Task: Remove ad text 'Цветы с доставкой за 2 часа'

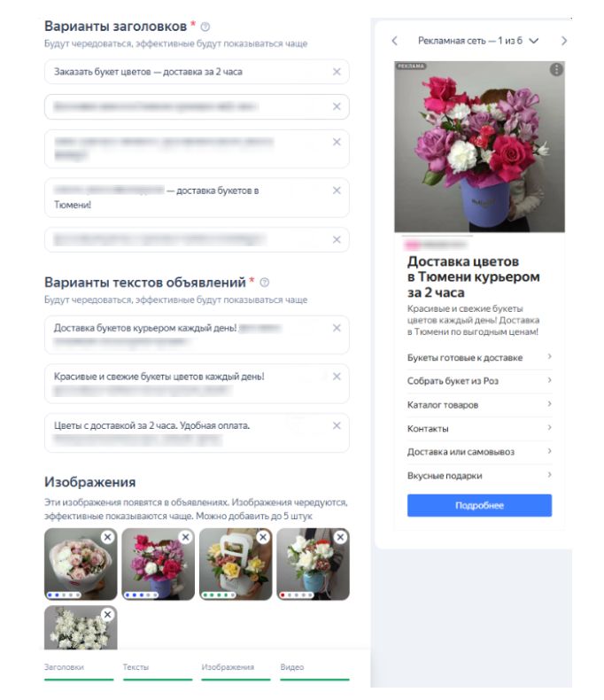Action: click(337, 426)
